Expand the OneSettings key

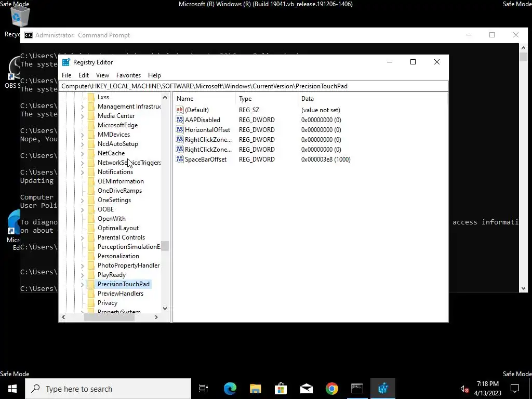(x=83, y=201)
